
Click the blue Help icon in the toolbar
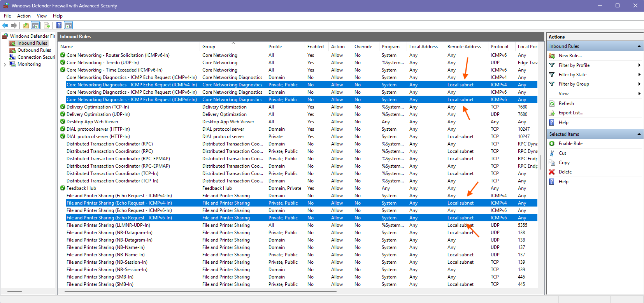click(59, 26)
